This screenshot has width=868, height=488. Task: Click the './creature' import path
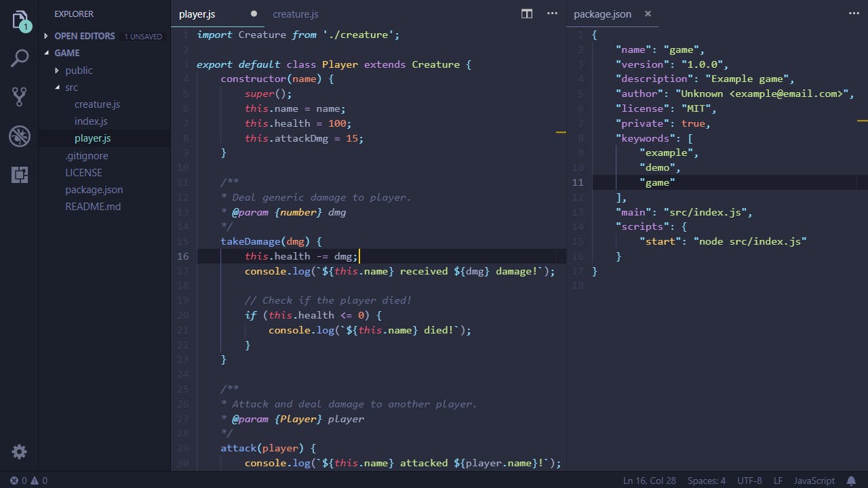358,35
